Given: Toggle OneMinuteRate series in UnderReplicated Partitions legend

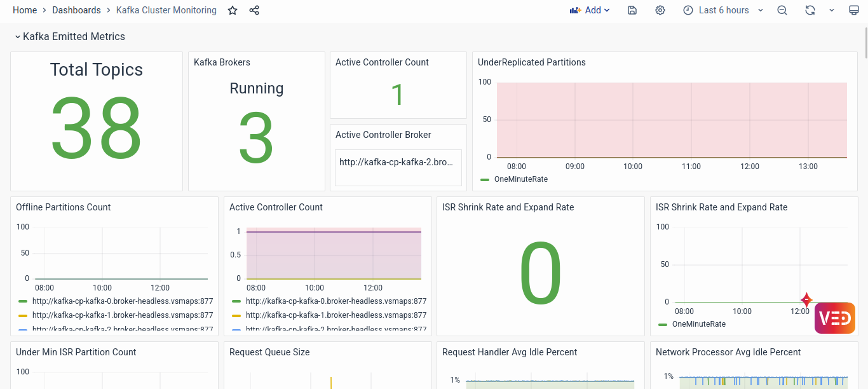Looking at the screenshot, I should pos(520,179).
